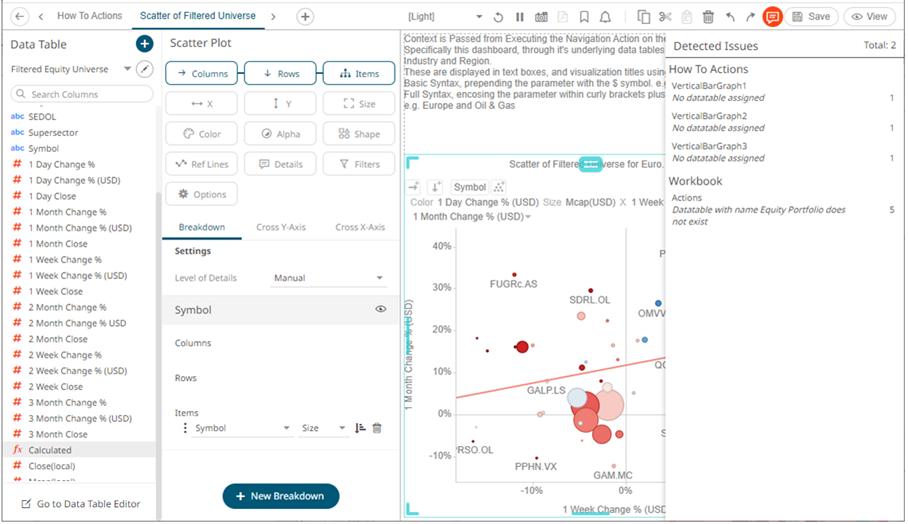Click the Search Columns input field
908x524 pixels.
coord(82,94)
